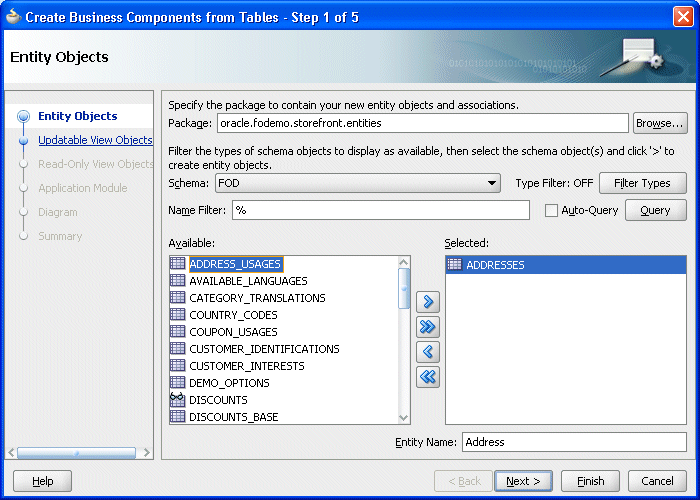Image resolution: width=700 pixels, height=500 pixels.
Task: Click the Cancel button
Action: coord(657,481)
